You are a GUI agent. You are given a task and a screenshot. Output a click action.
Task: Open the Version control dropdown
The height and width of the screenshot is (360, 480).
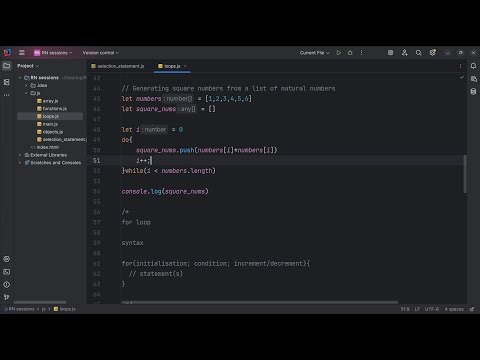tap(101, 53)
